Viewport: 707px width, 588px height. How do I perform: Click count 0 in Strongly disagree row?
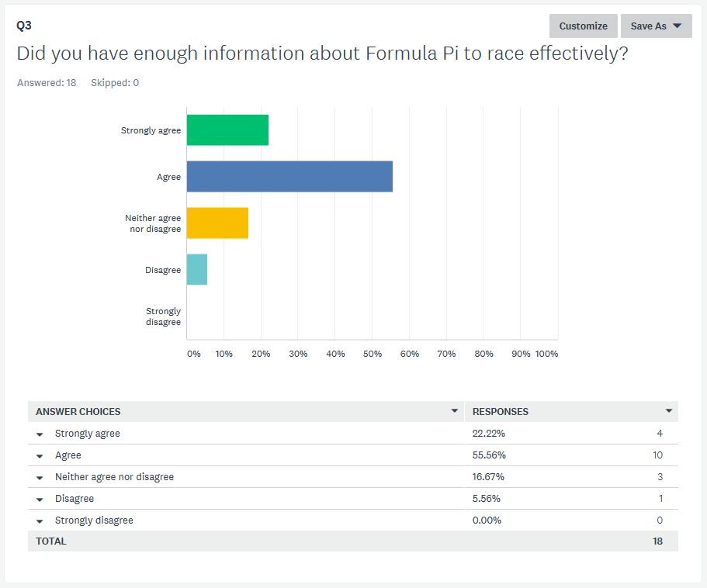[x=660, y=520]
